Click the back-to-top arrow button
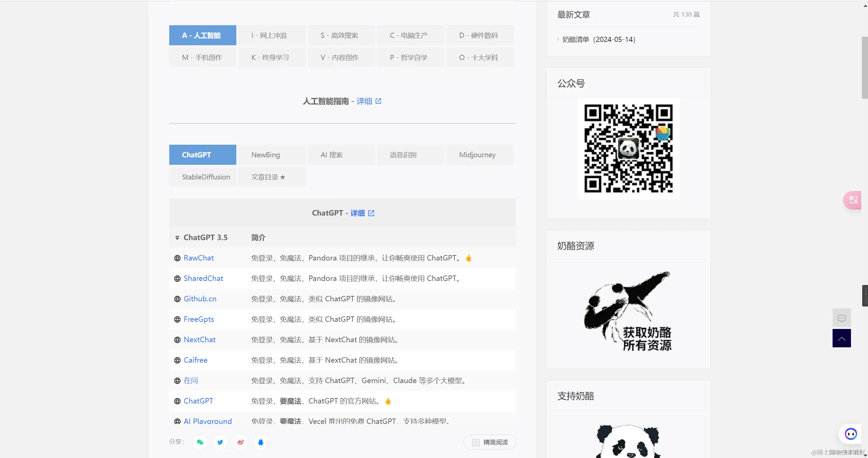The height and width of the screenshot is (458, 868). [841, 338]
